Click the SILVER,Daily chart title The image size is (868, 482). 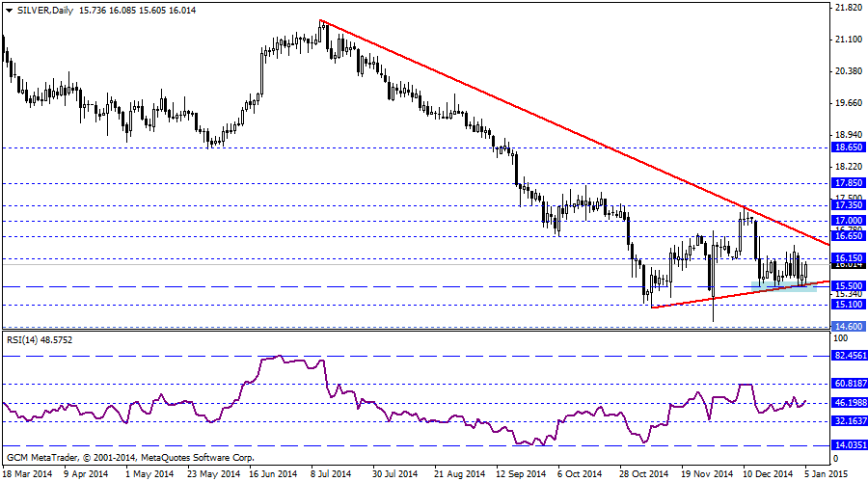click(43, 9)
